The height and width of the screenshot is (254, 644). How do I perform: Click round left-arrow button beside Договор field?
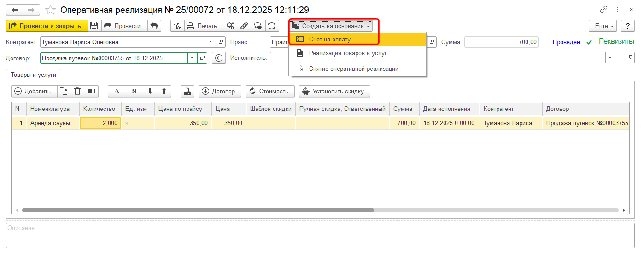click(219, 58)
